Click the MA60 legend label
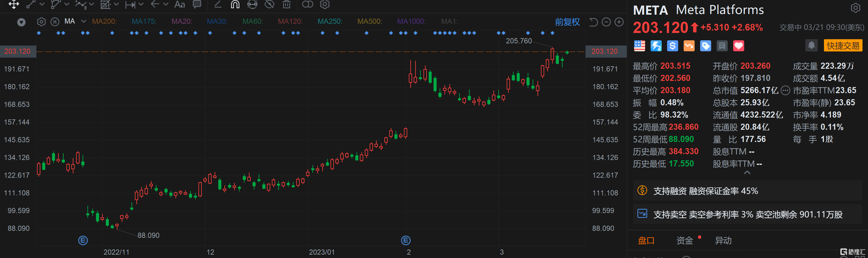The height and width of the screenshot is (258, 868). tap(253, 22)
